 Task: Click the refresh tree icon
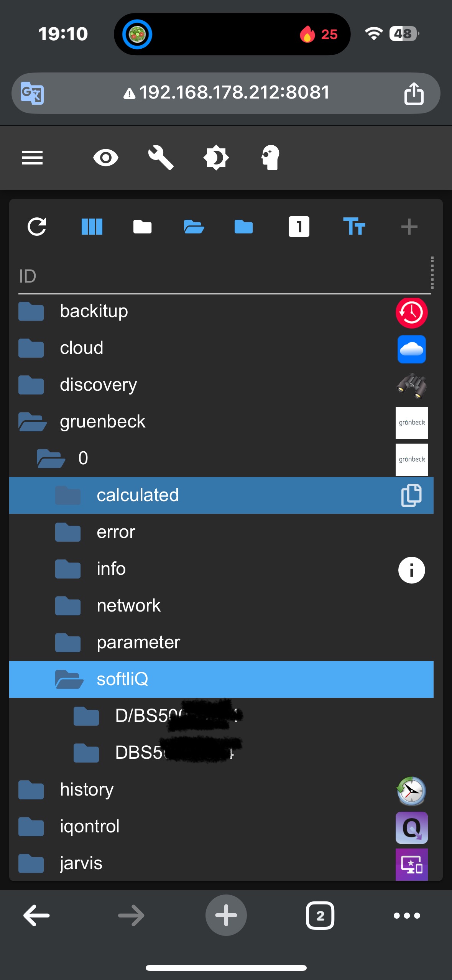point(37,227)
